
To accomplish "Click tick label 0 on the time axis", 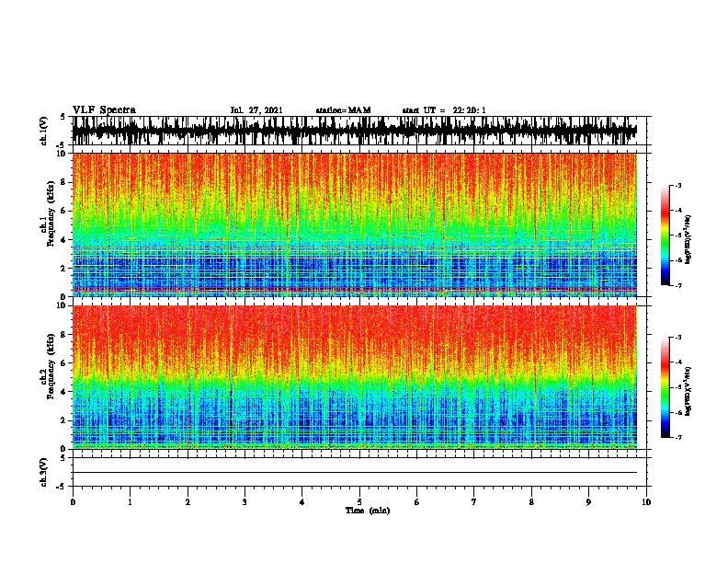I will (73, 502).
